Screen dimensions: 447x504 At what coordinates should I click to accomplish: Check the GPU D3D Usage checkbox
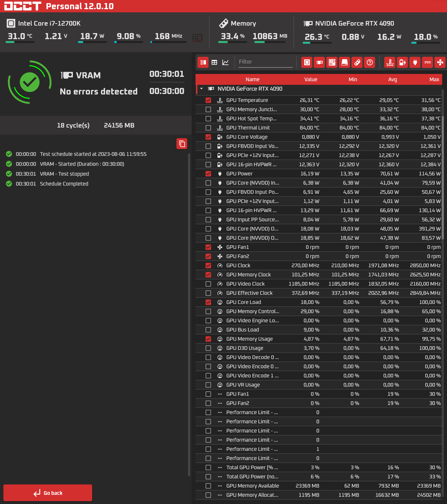(x=208, y=348)
